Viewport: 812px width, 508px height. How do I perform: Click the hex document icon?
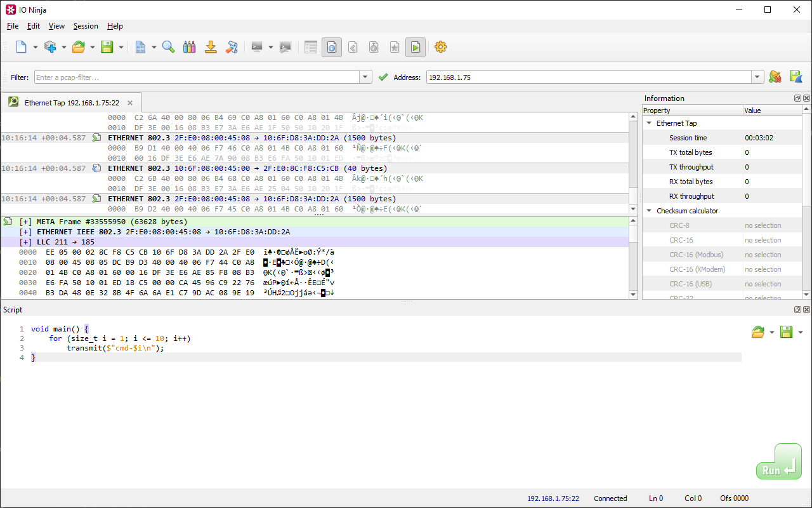tap(140, 47)
